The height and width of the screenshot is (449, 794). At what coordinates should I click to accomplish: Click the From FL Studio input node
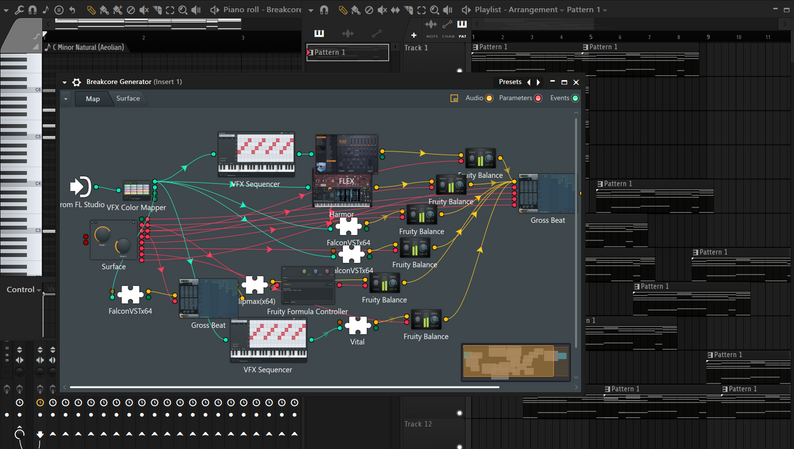click(x=81, y=187)
